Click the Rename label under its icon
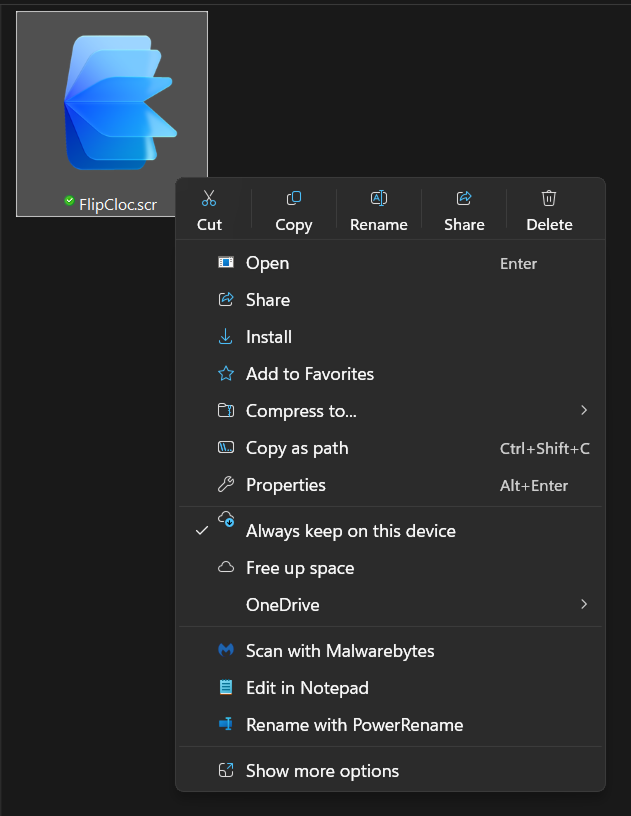 coord(379,224)
